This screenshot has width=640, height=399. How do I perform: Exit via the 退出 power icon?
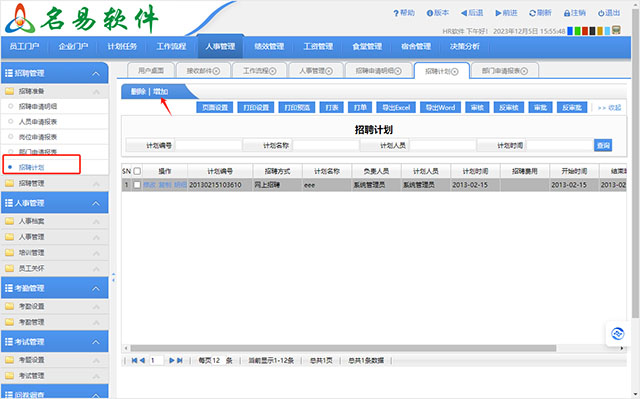click(601, 13)
